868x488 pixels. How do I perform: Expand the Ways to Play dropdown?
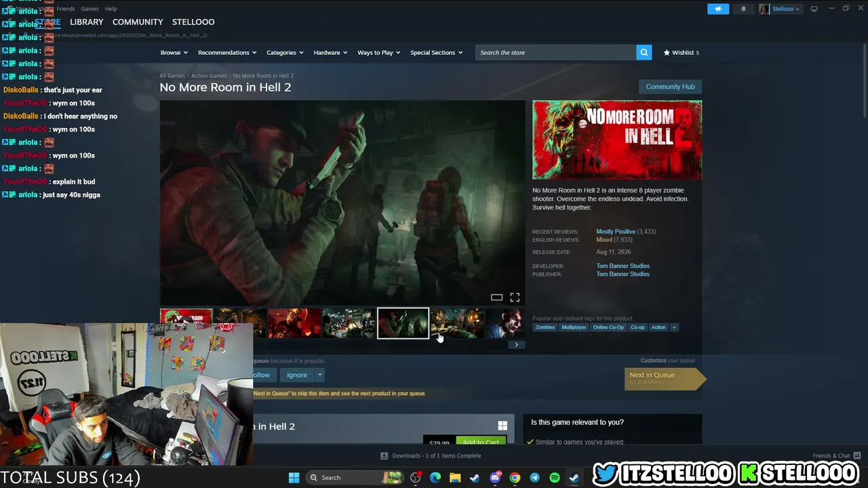pos(379,52)
